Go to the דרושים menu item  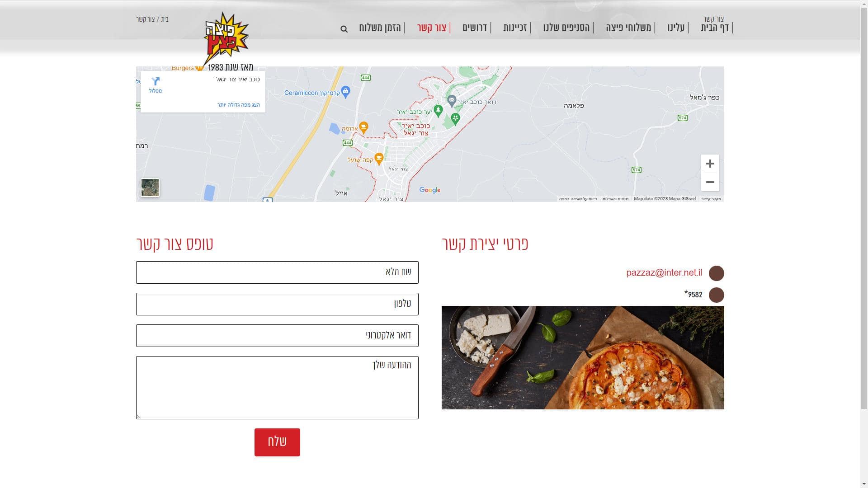pyautogui.click(x=475, y=28)
